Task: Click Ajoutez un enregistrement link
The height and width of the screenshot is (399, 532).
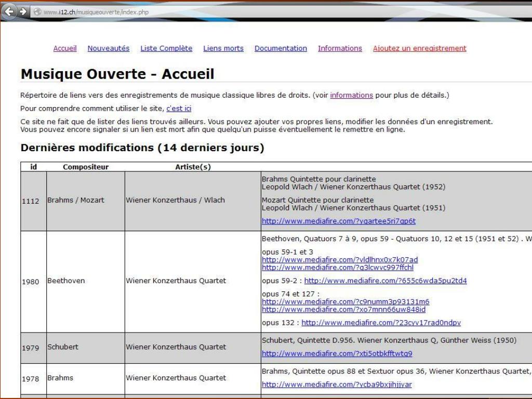Action: [420, 48]
